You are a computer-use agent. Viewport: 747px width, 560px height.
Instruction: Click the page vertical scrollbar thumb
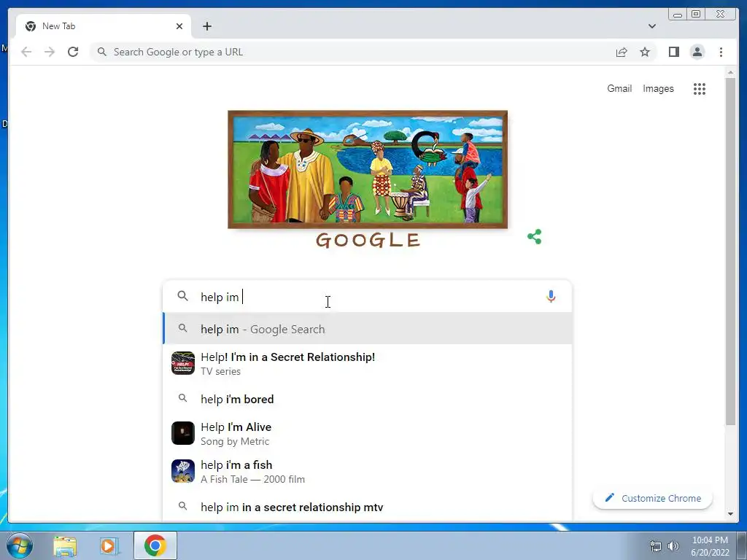730,252
